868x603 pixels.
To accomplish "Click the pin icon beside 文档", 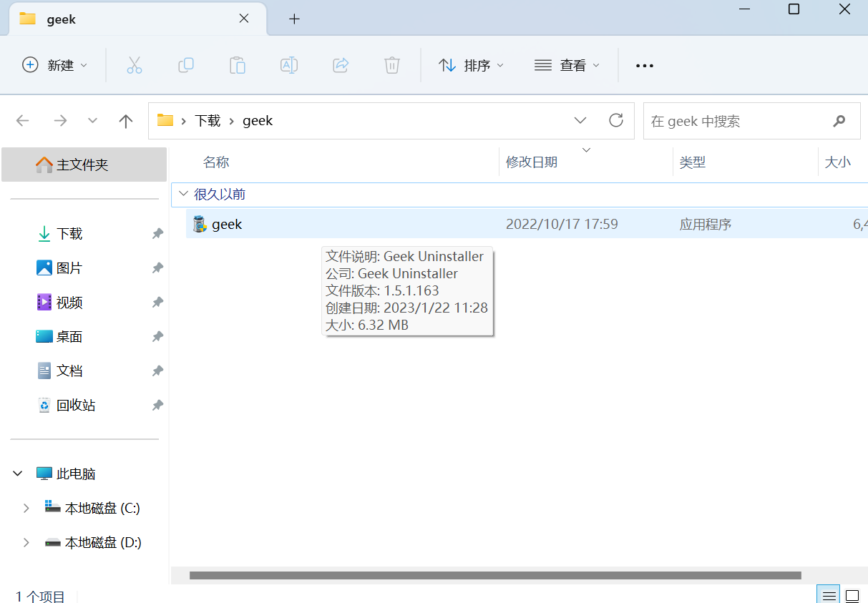I will (157, 371).
